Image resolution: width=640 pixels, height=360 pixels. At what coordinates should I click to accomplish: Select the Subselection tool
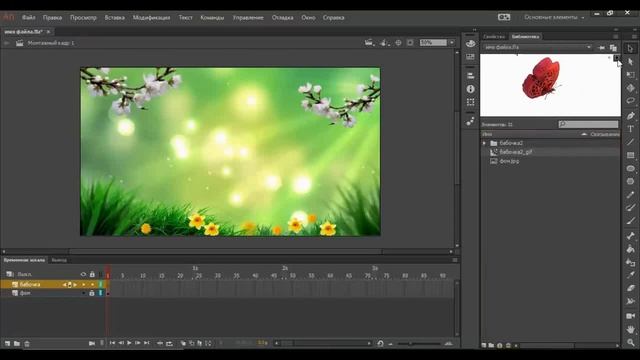pos(631,62)
